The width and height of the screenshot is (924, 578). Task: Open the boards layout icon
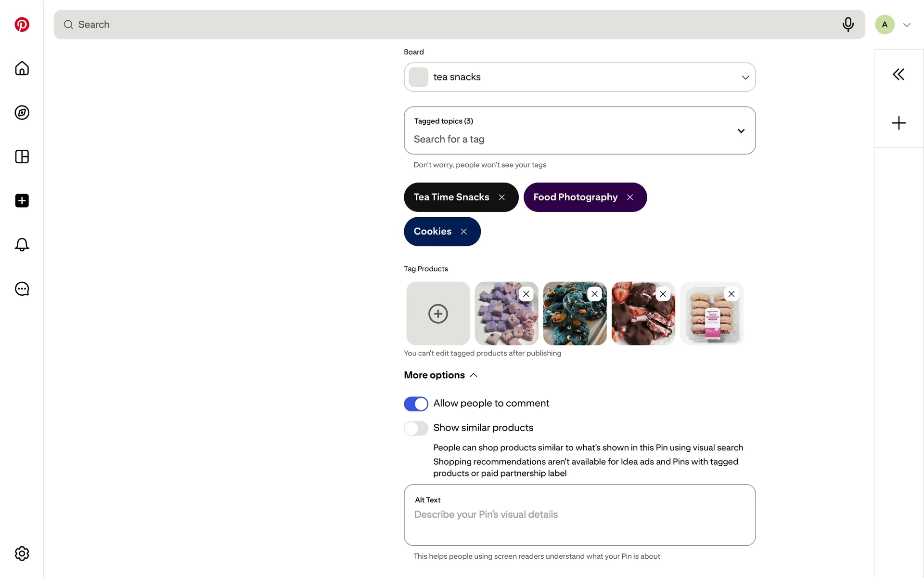(x=22, y=157)
